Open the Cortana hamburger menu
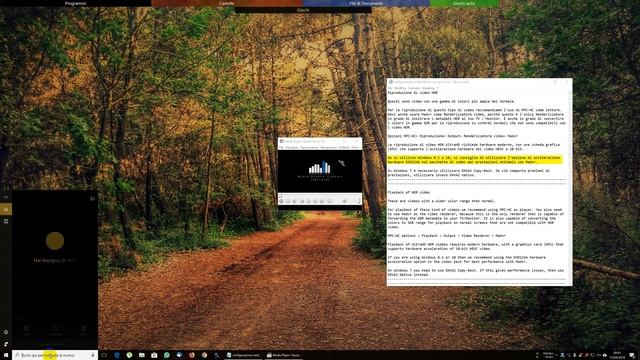 pos(6,197)
